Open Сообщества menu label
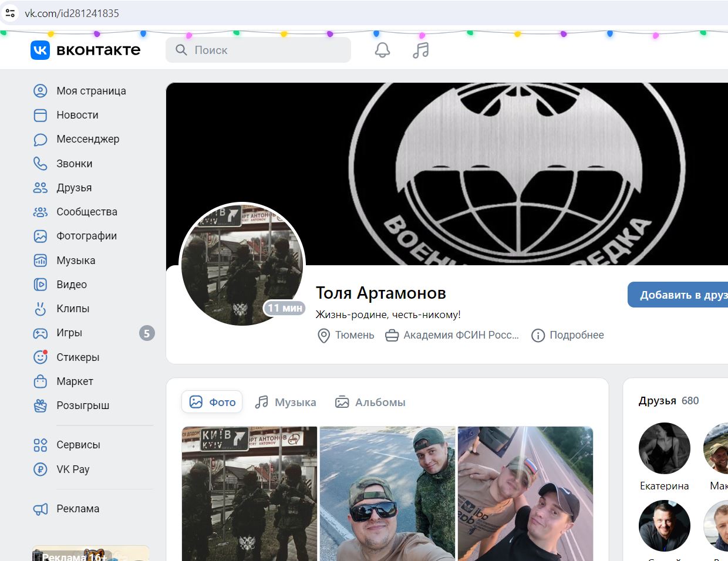728x561 pixels. tap(87, 212)
